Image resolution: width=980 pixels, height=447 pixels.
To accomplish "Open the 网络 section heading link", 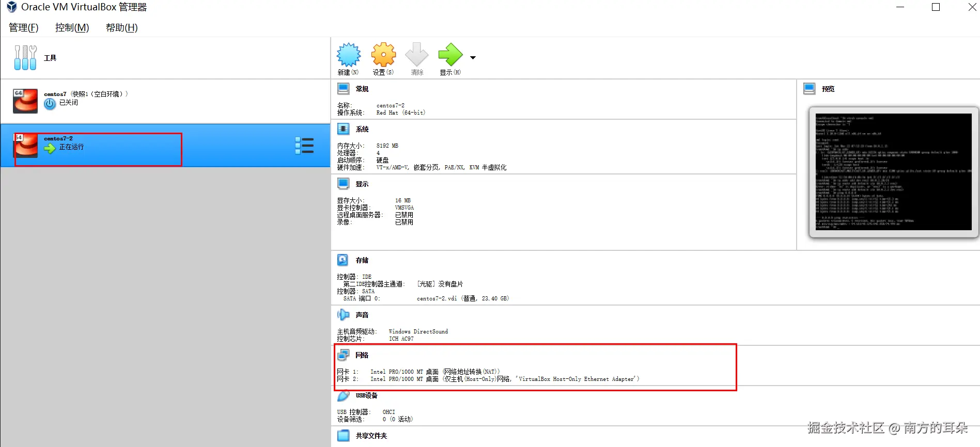I will click(x=362, y=355).
